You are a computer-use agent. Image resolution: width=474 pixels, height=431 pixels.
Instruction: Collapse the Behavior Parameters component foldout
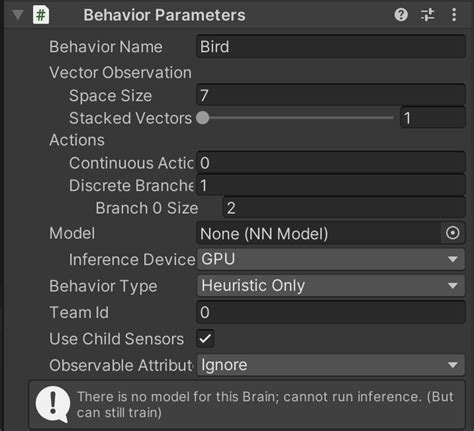pos(18,15)
